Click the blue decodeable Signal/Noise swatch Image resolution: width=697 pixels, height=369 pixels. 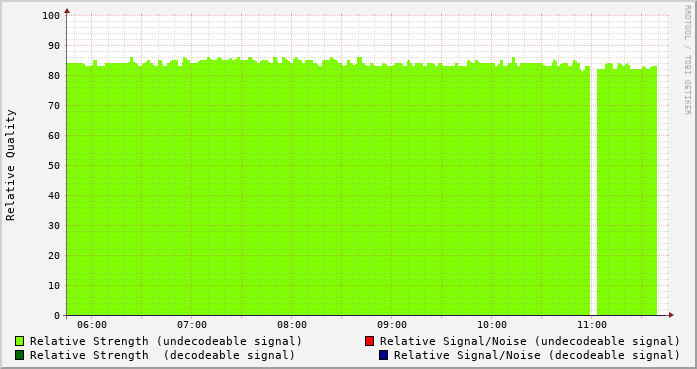(x=383, y=355)
